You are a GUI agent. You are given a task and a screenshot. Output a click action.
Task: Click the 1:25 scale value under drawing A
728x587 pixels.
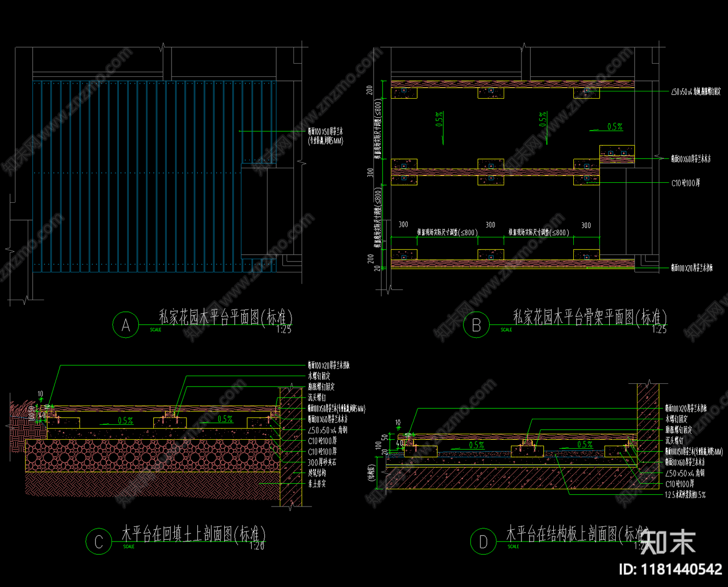pyautogui.click(x=284, y=330)
